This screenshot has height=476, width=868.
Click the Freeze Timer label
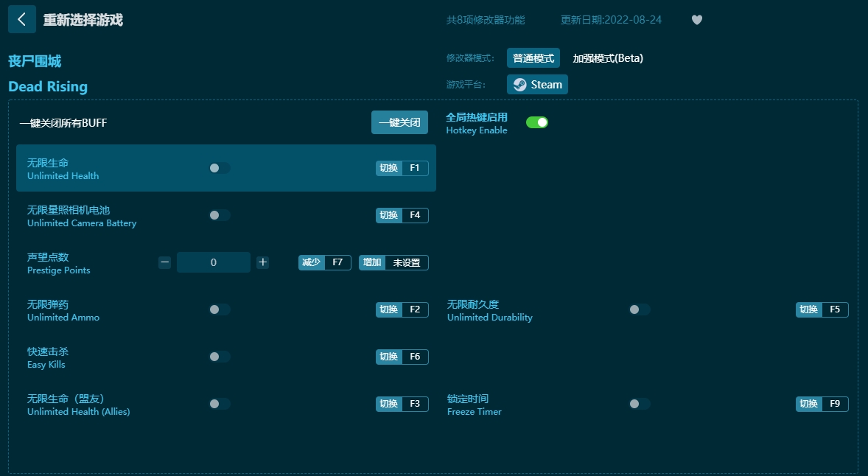tap(475, 412)
